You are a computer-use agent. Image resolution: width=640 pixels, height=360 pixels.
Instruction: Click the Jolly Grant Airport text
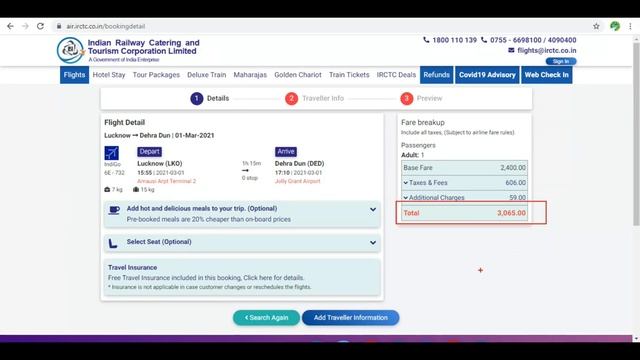point(298,181)
